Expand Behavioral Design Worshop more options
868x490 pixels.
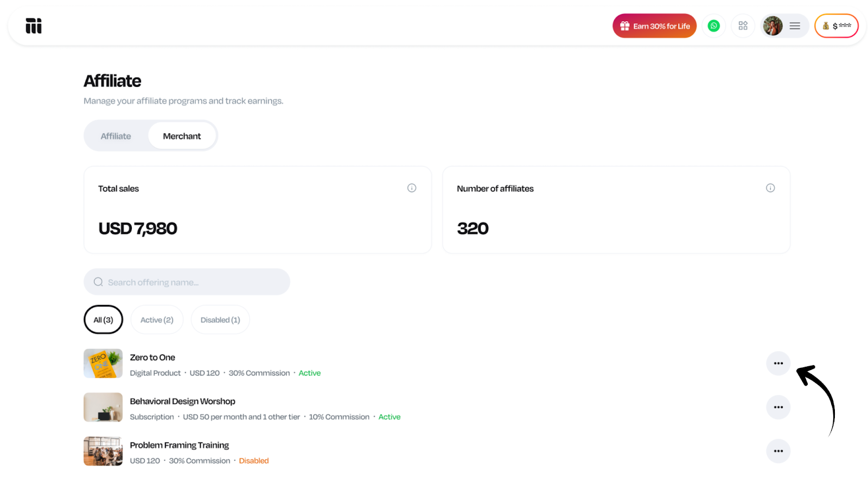pos(778,408)
